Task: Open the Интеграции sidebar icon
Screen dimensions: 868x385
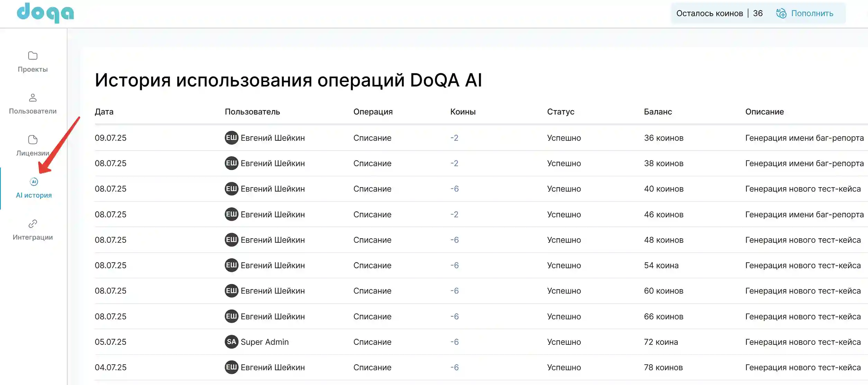Action: coord(33,224)
